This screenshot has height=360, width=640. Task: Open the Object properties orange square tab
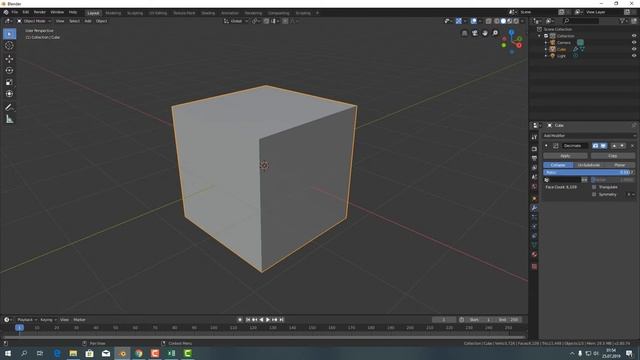click(x=534, y=199)
